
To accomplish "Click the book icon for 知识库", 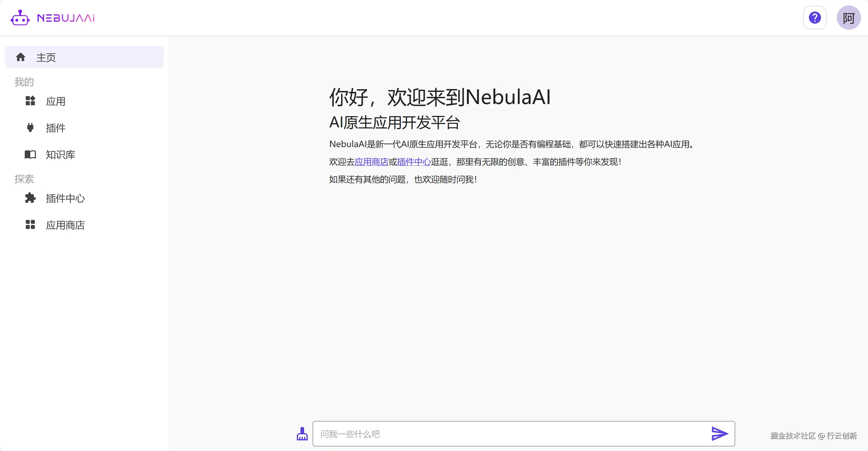I will pyautogui.click(x=30, y=154).
